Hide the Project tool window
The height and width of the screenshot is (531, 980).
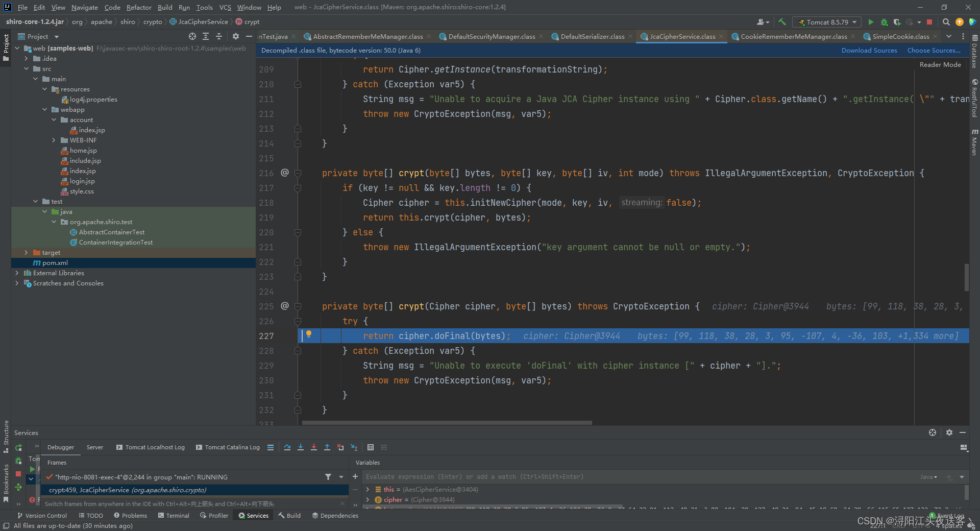(x=249, y=36)
